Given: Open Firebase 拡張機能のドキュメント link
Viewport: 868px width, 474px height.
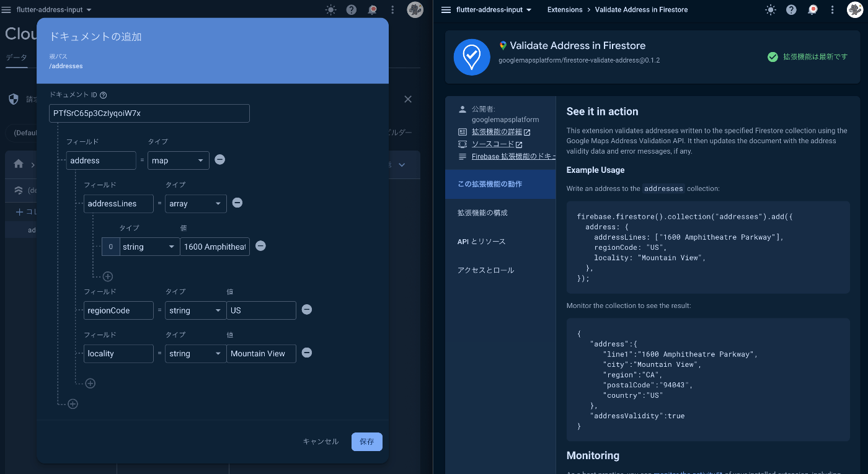Looking at the screenshot, I should [513, 157].
